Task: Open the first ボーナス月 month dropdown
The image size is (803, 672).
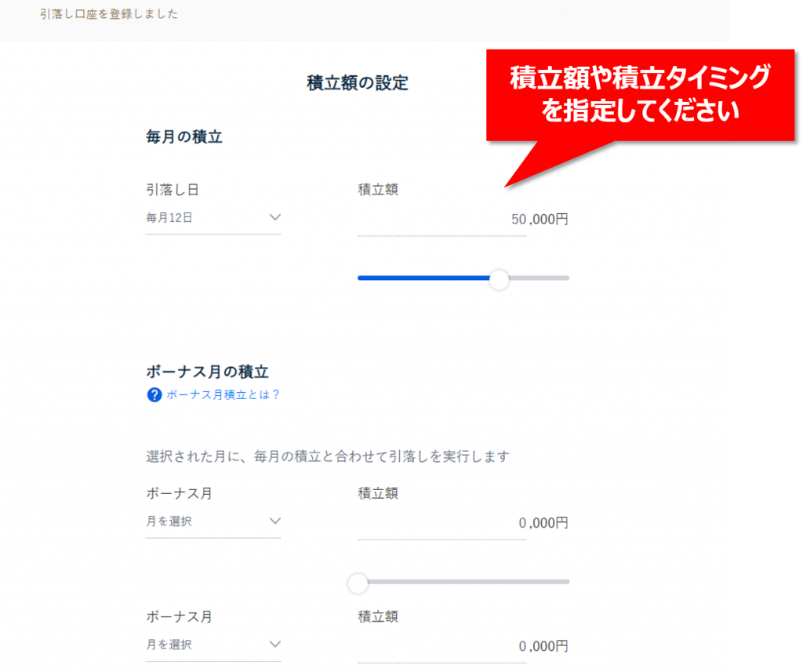Action: click(213, 521)
